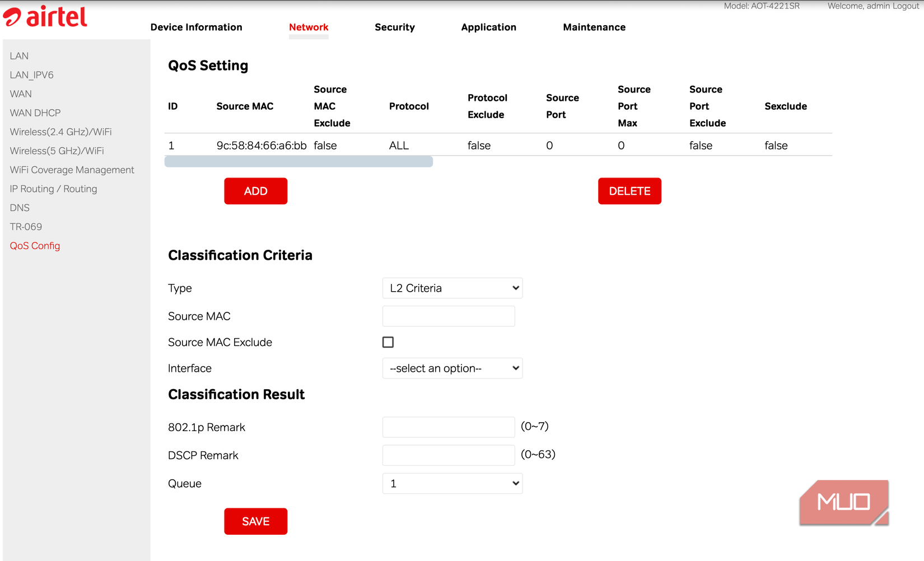This screenshot has height=561, width=924.
Task: Click the 802.1p Remark input field
Action: (449, 427)
